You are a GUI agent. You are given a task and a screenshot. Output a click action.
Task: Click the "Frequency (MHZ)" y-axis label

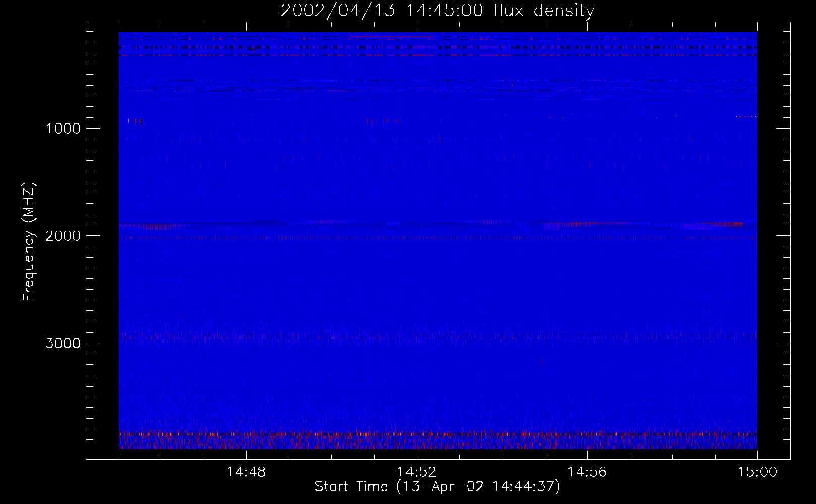(29, 241)
